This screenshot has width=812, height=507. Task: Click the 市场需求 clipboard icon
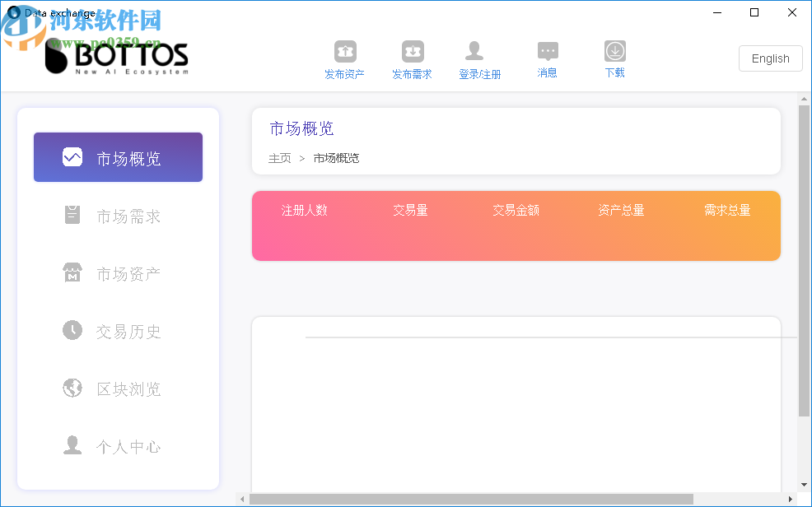(x=72, y=215)
